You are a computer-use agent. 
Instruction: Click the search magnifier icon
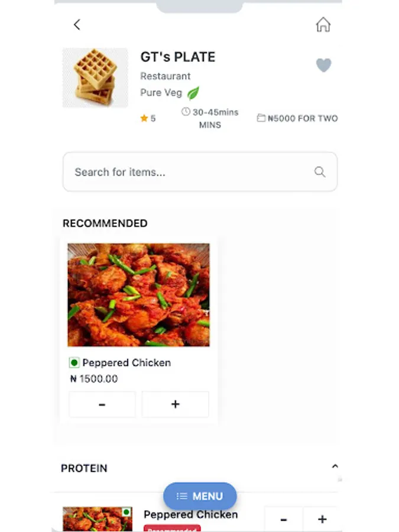point(320,172)
